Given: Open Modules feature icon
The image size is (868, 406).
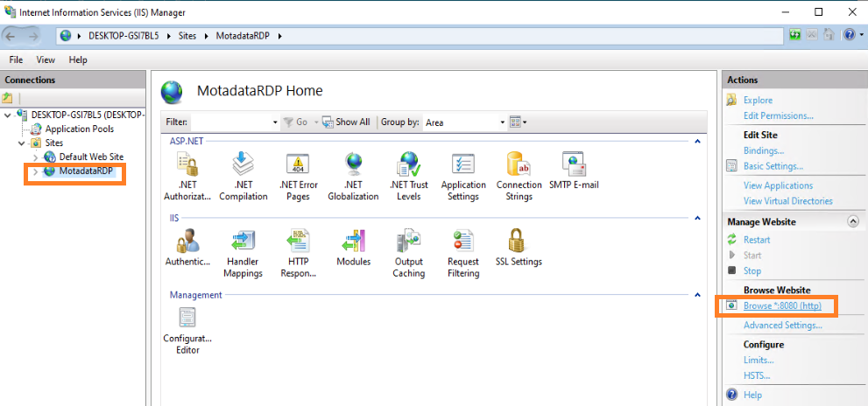Looking at the screenshot, I should coord(353,241).
